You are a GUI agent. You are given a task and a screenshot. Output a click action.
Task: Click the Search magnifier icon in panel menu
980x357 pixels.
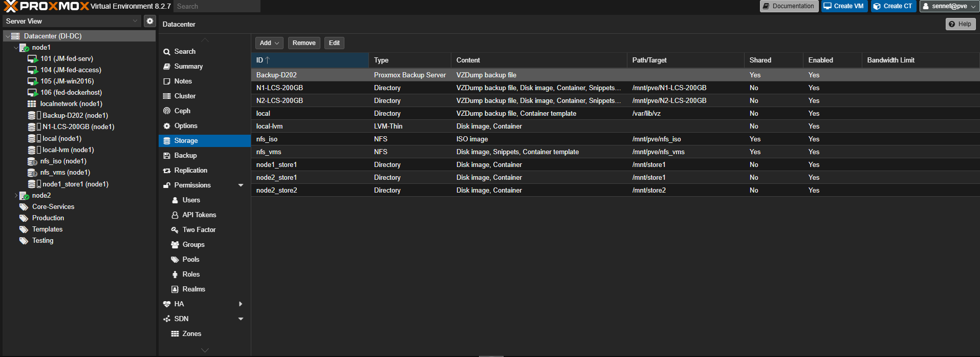167,52
